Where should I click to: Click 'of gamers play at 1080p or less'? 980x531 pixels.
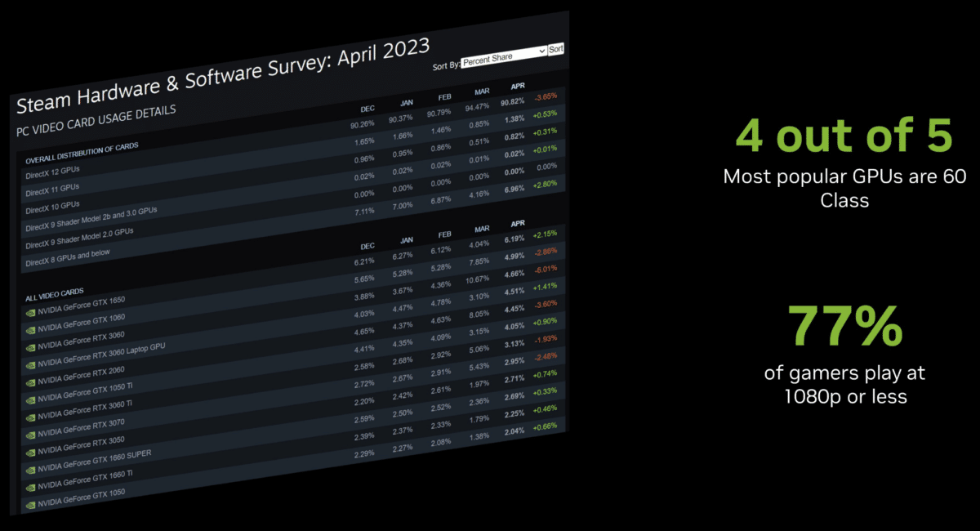coord(844,385)
